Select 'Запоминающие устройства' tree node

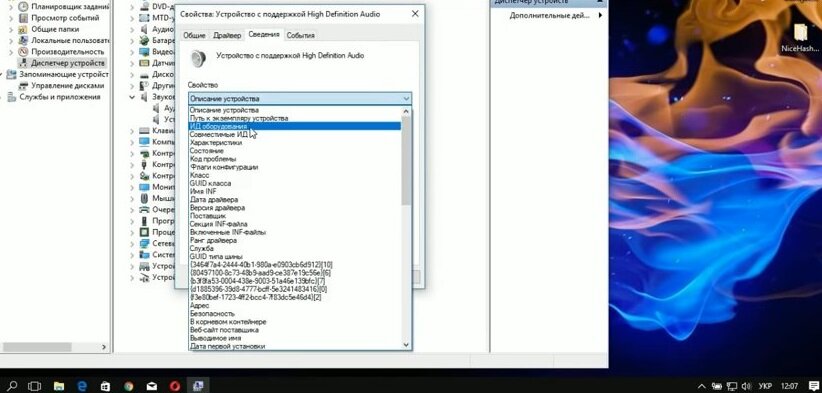[x=64, y=74]
